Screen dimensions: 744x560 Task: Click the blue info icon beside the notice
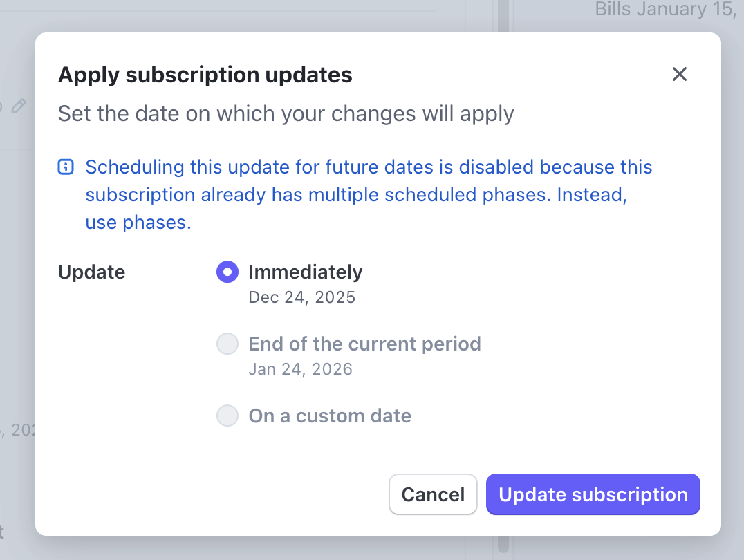pos(66,167)
